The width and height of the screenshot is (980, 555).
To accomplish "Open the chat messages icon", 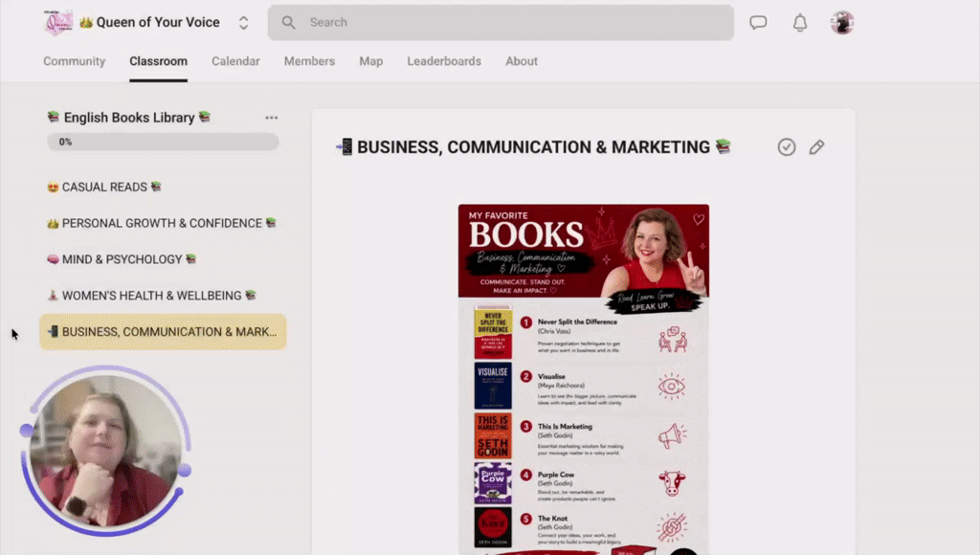I will 758,23.
